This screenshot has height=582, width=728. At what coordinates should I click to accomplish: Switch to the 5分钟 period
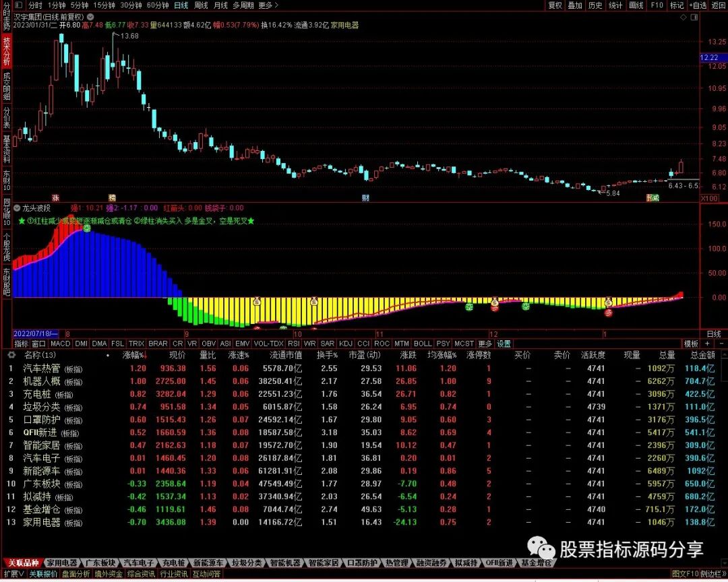click(80, 5)
